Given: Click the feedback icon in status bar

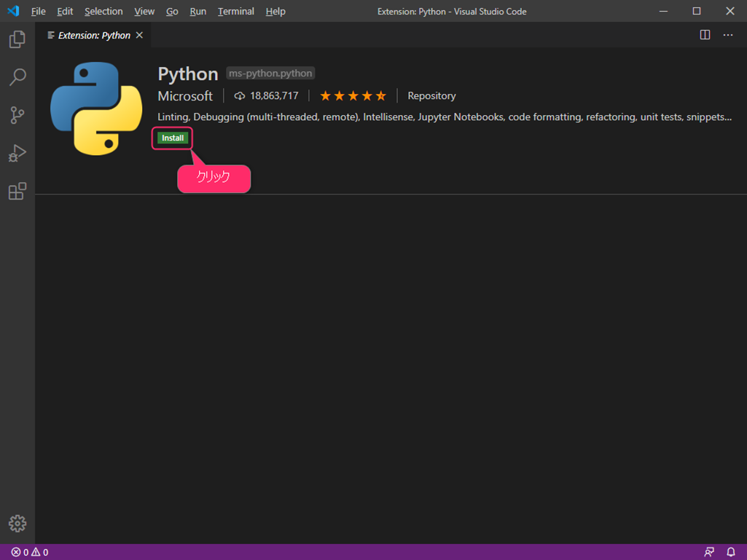Looking at the screenshot, I should (709, 552).
